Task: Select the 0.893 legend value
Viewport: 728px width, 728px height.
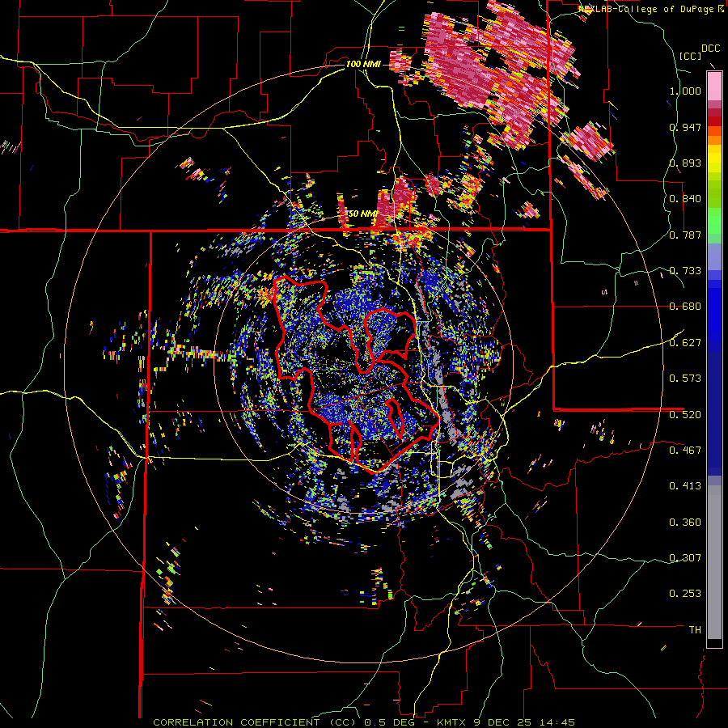Action: [685, 163]
